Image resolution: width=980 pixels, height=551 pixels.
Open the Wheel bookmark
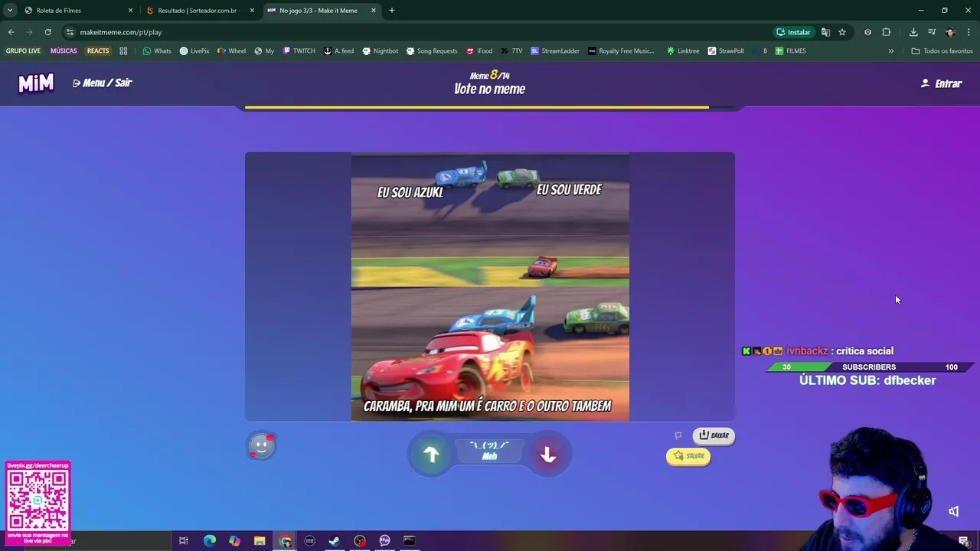click(231, 51)
